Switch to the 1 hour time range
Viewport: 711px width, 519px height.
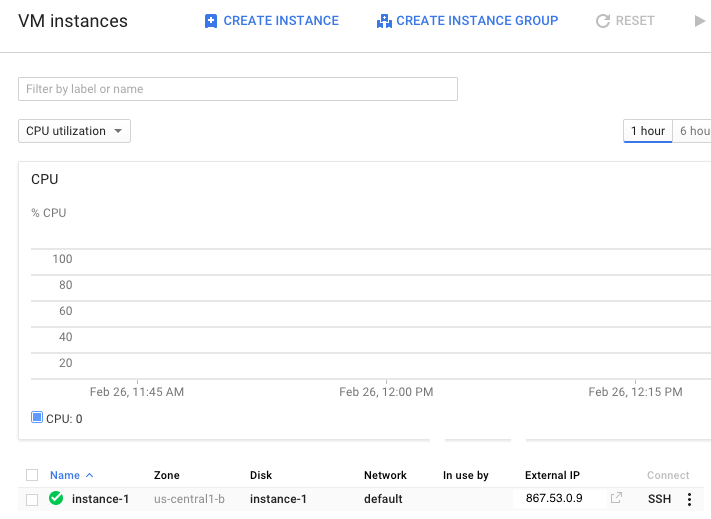[x=647, y=131]
